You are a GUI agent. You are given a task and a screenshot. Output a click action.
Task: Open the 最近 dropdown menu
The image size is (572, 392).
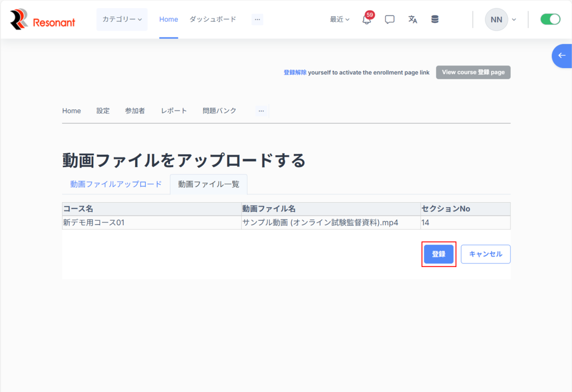340,20
